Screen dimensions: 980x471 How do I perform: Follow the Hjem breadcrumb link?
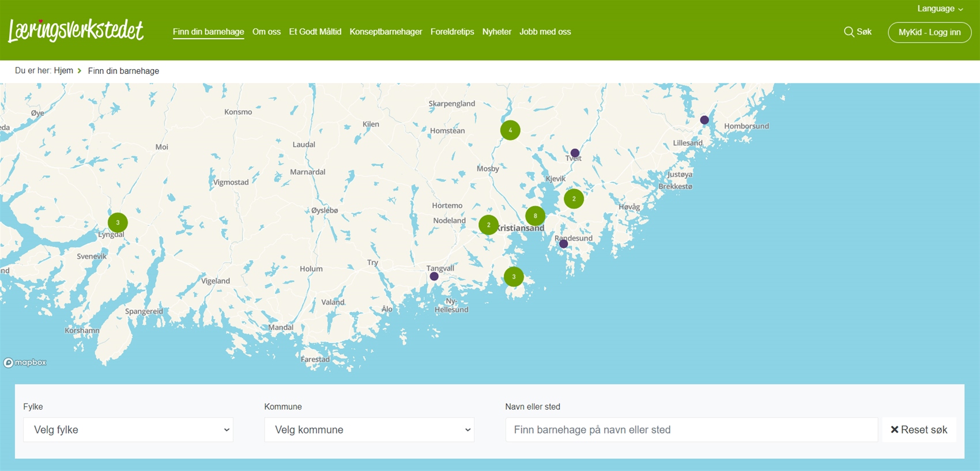tap(63, 70)
